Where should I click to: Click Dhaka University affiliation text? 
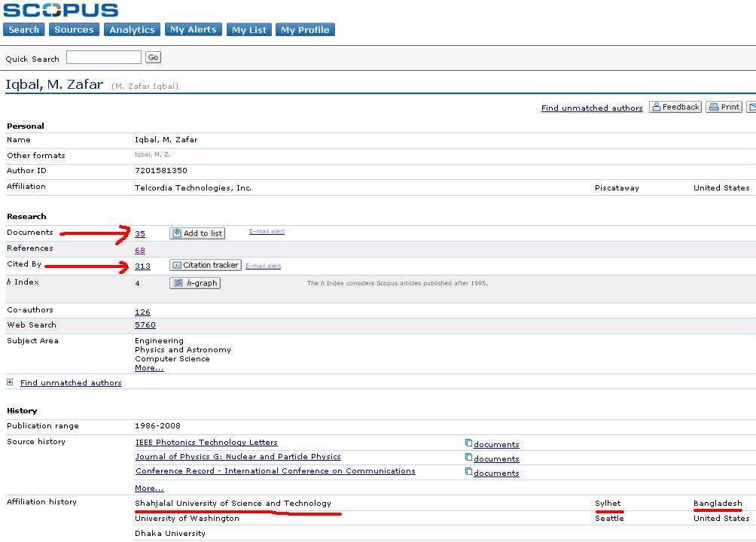tap(170, 533)
